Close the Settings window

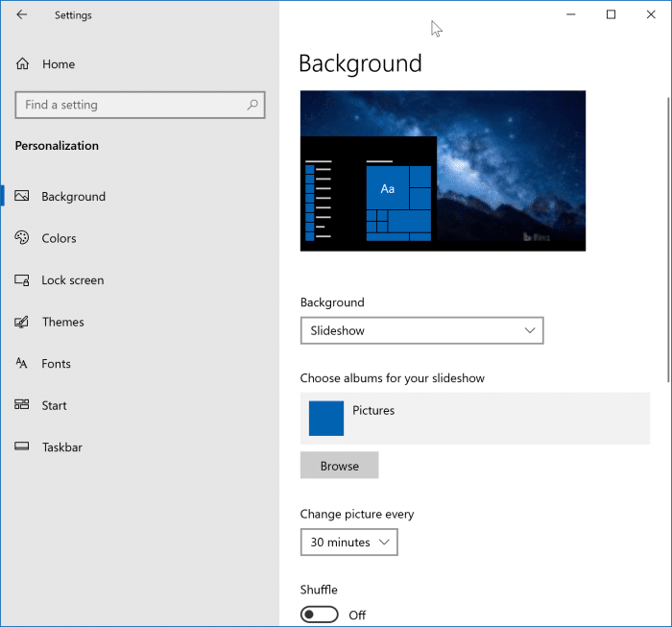[x=651, y=14]
